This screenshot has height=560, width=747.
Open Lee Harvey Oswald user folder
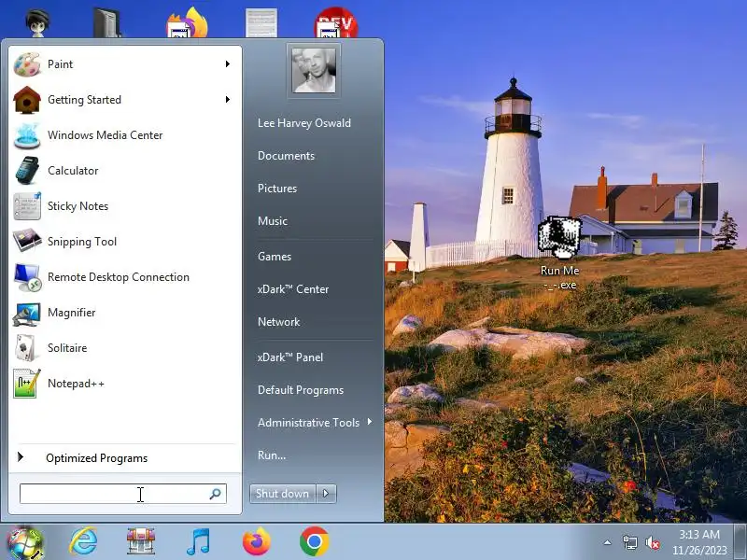(x=304, y=123)
